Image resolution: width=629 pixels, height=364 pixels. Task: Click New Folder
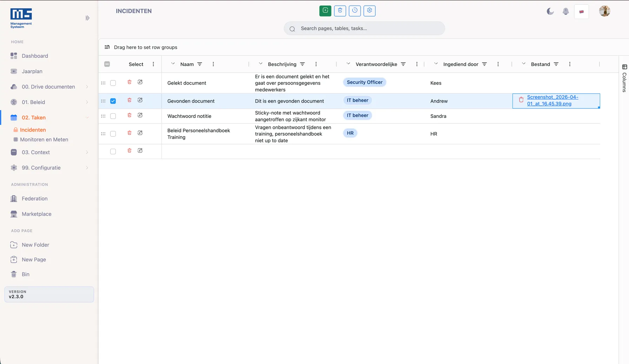pyautogui.click(x=35, y=245)
